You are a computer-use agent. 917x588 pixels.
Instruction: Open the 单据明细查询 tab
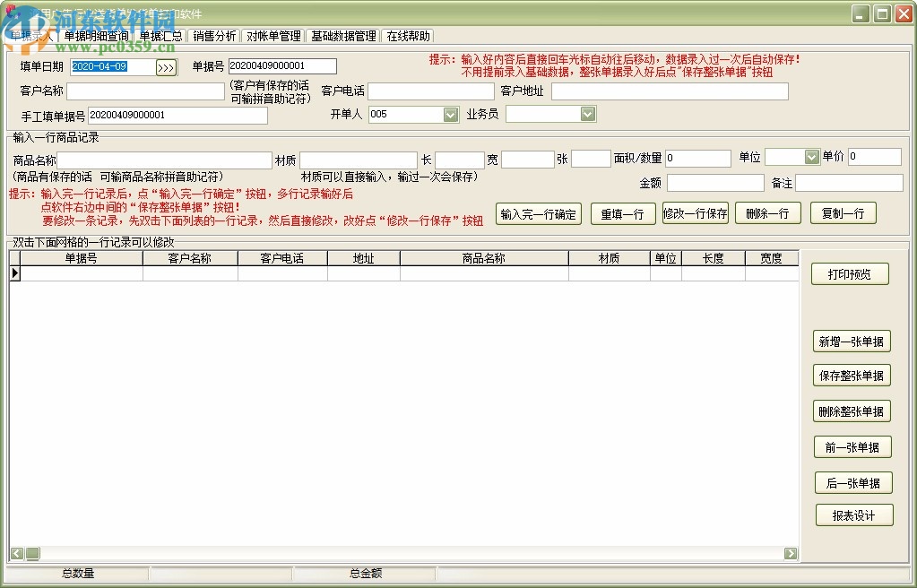[x=96, y=36]
